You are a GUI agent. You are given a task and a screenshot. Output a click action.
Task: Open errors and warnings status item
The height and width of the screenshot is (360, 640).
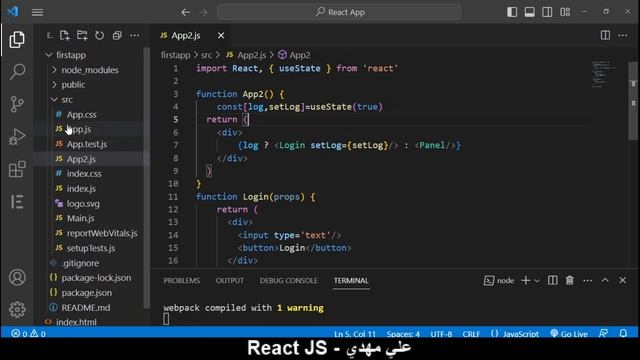click(x=28, y=333)
